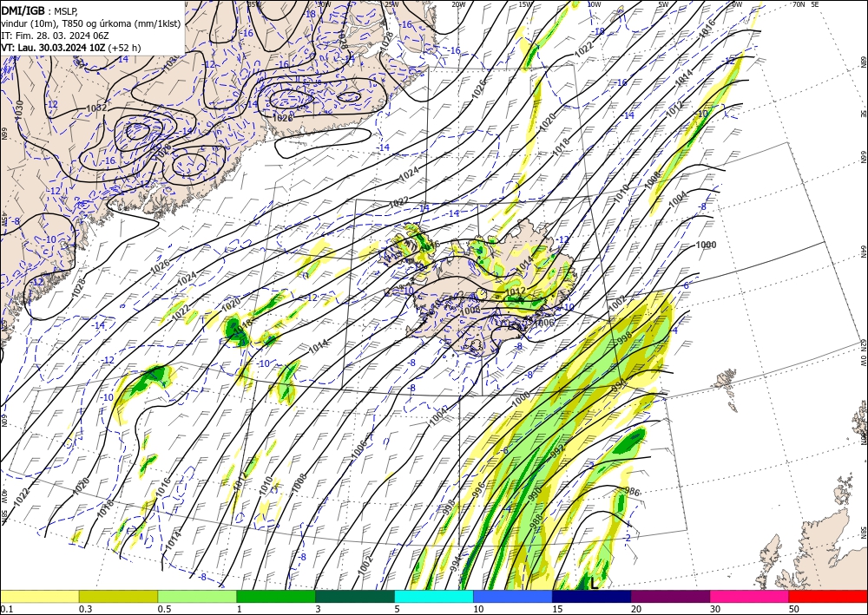Click the legend scale value "0.1"

pyautogui.click(x=6, y=609)
